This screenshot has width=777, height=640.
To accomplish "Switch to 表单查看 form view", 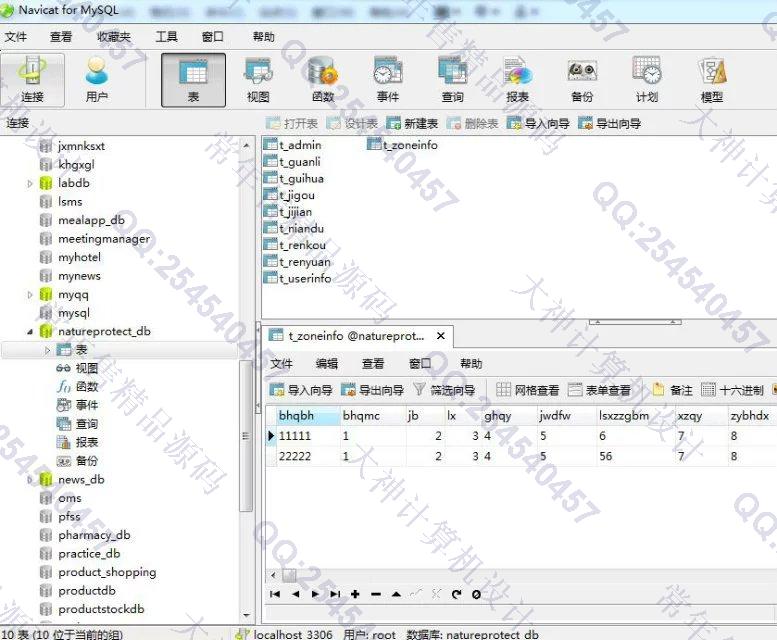I will [x=600, y=390].
